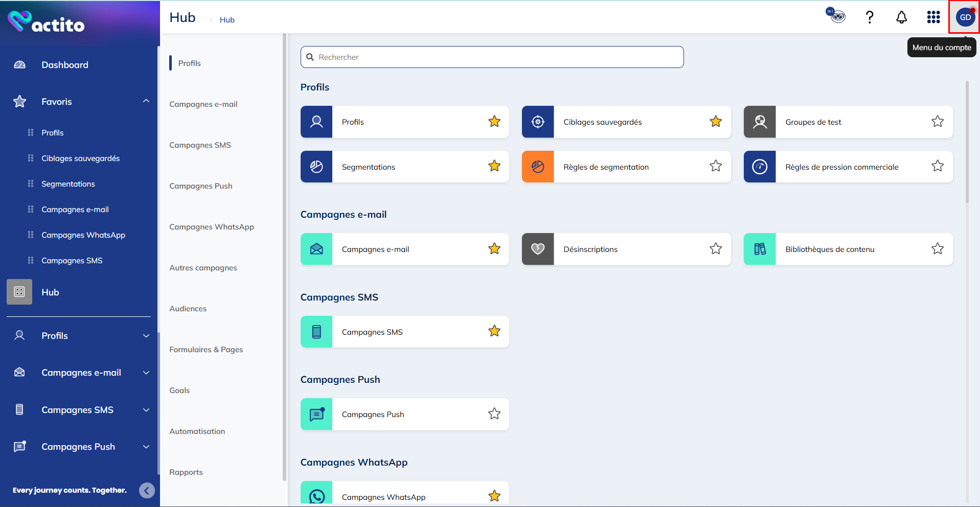Open Dashboard from the sidebar
The width and height of the screenshot is (980, 507).
(x=65, y=65)
